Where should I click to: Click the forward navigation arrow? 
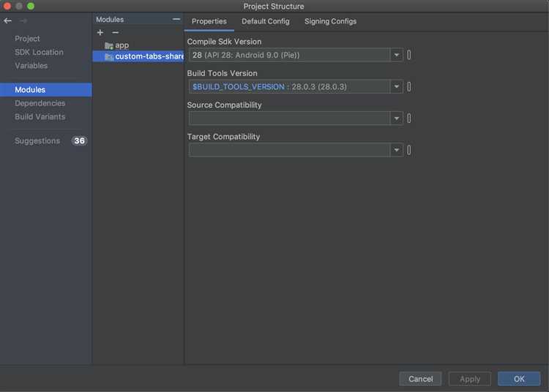(x=23, y=21)
